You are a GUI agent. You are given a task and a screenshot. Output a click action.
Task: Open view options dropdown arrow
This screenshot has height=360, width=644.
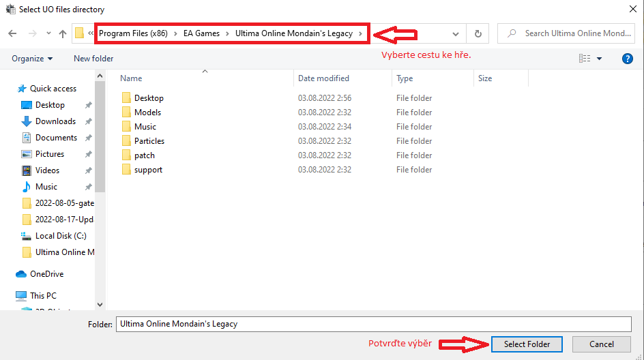pos(599,59)
